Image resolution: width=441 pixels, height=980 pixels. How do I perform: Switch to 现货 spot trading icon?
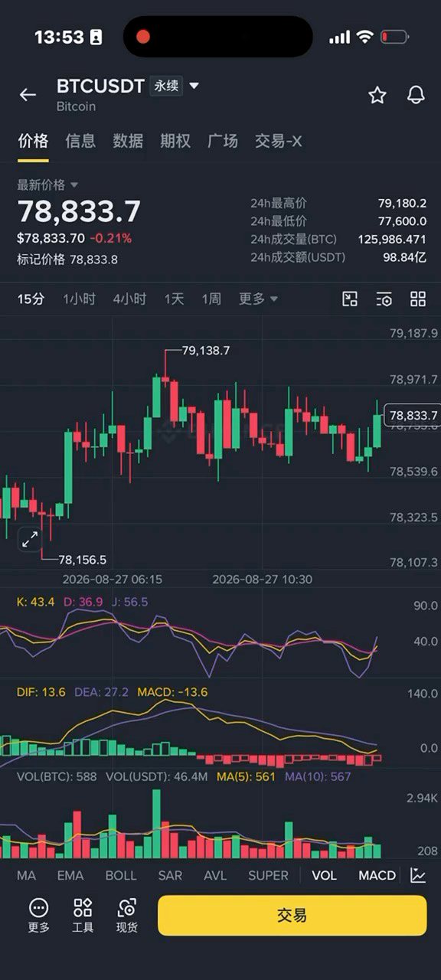pos(127,916)
